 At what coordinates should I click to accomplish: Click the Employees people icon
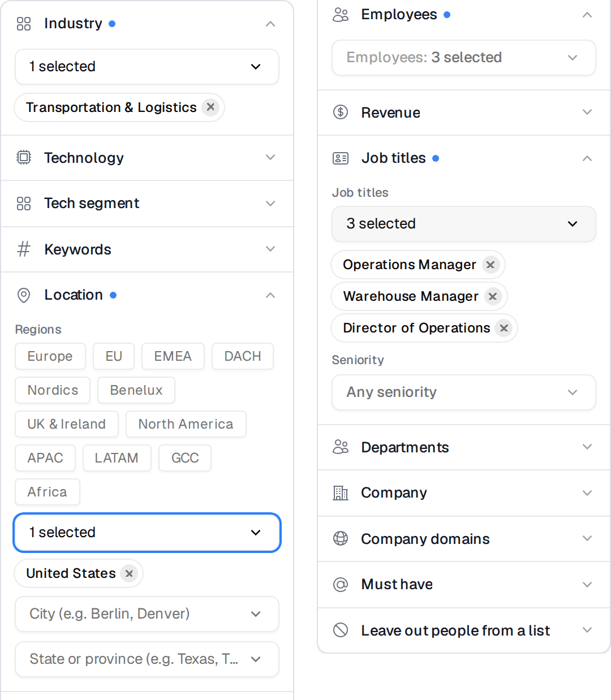pos(341,15)
